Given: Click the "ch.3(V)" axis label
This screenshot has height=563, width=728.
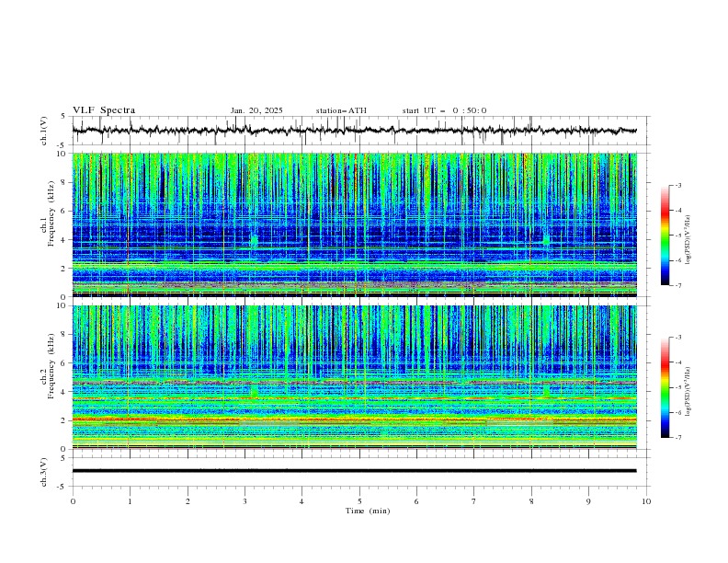Looking at the screenshot, I should pos(44,472).
